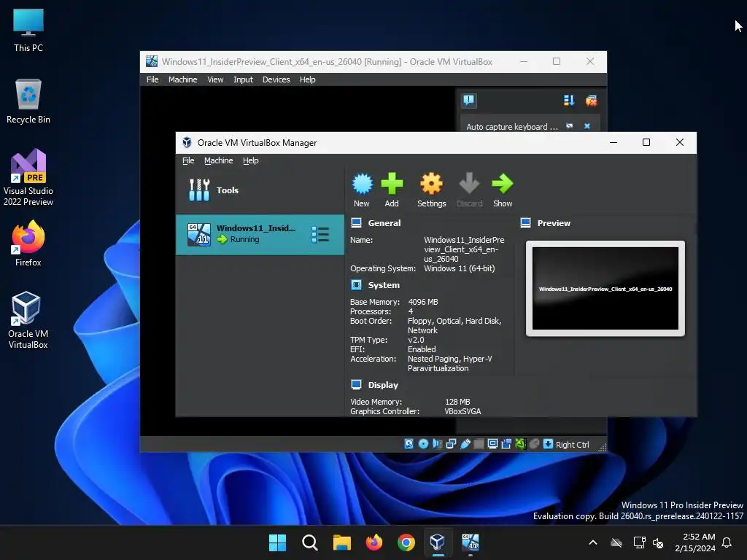The image size is (747, 560).
Task: Open File Explorer from the taskbar
Action: [x=341, y=542]
